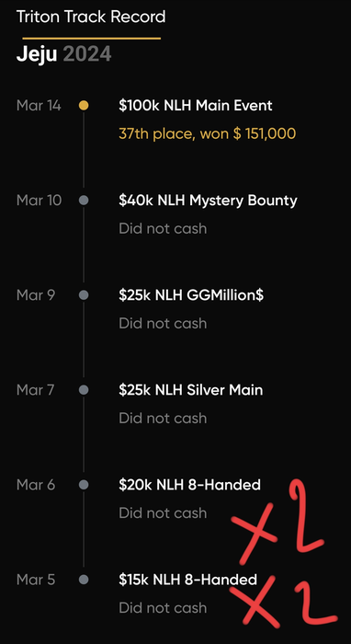
Task: Select the $20k NLH 8-Handed event
Action: click(x=189, y=485)
